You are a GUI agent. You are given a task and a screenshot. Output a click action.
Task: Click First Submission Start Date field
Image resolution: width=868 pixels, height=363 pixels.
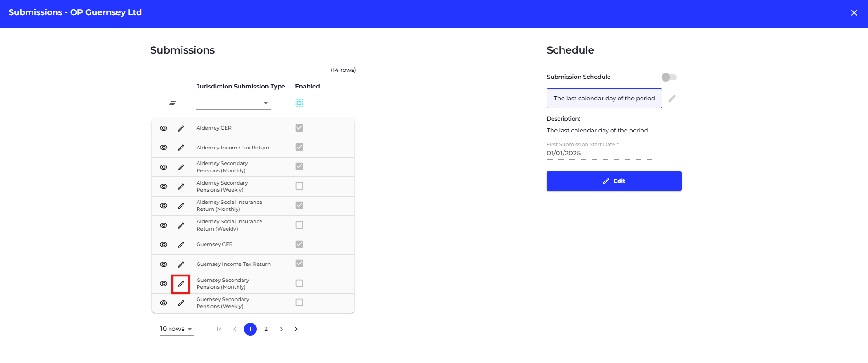[601, 153]
